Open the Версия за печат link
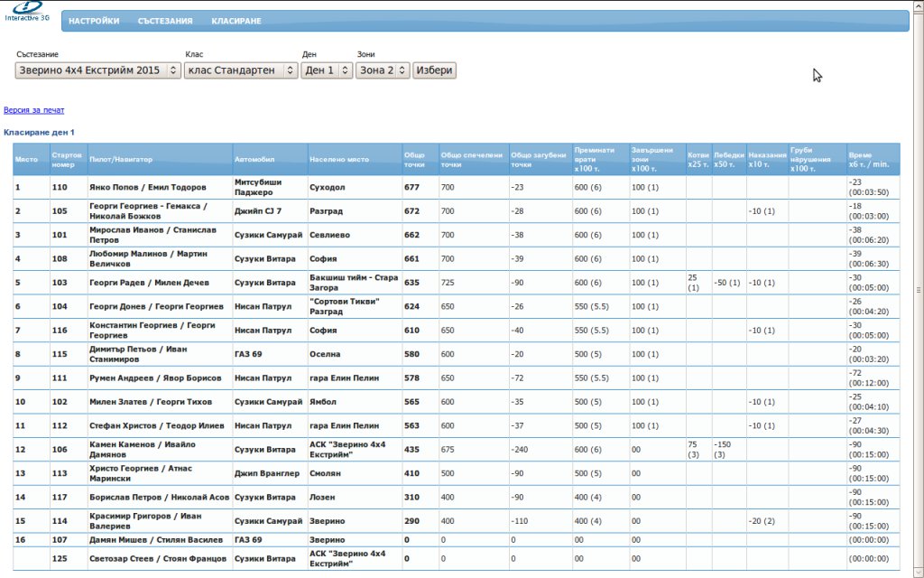The image size is (924, 578). click(33, 110)
